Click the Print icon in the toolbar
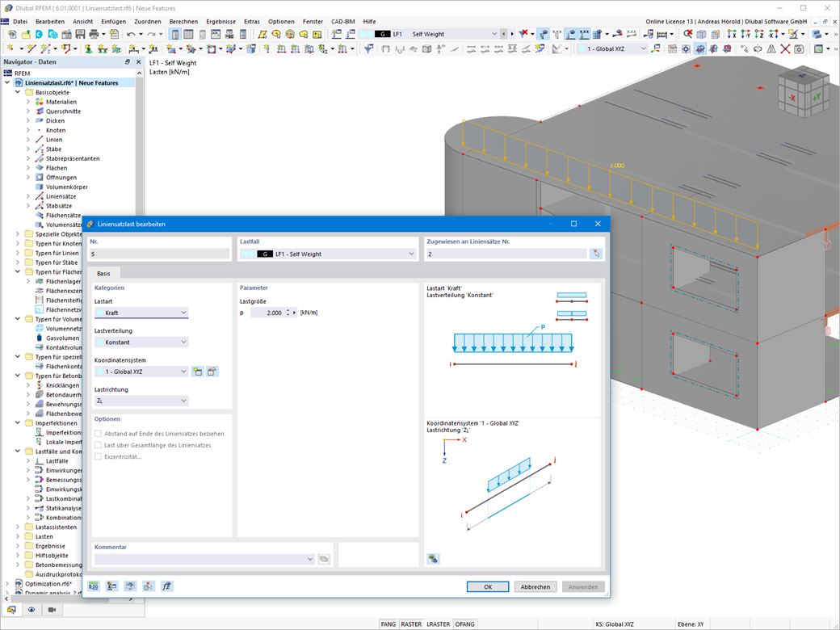Viewport: 840px width, 630px height. tap(94, 34)
